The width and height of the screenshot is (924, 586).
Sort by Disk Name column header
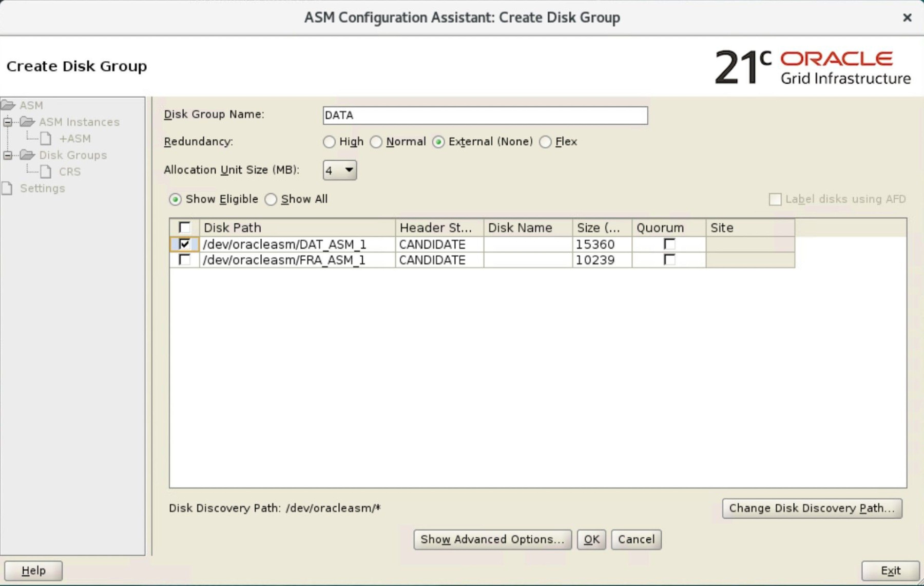coord(528,228)
